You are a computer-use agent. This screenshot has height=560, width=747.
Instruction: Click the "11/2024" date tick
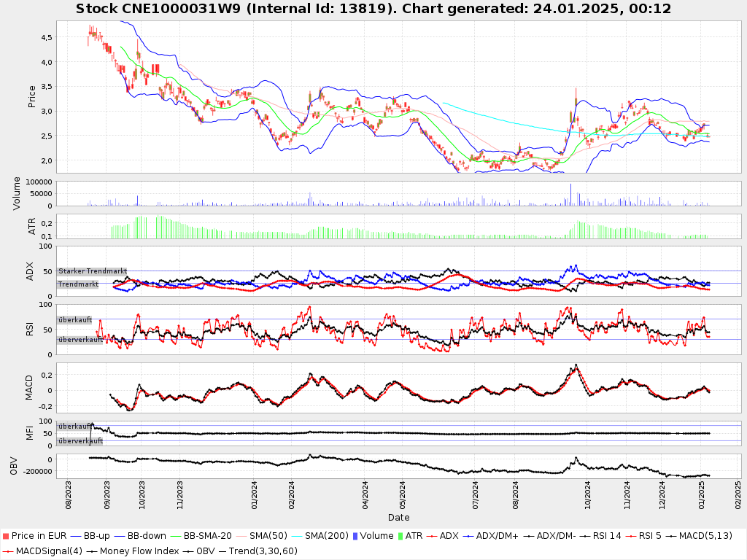[x=627, y=495]
